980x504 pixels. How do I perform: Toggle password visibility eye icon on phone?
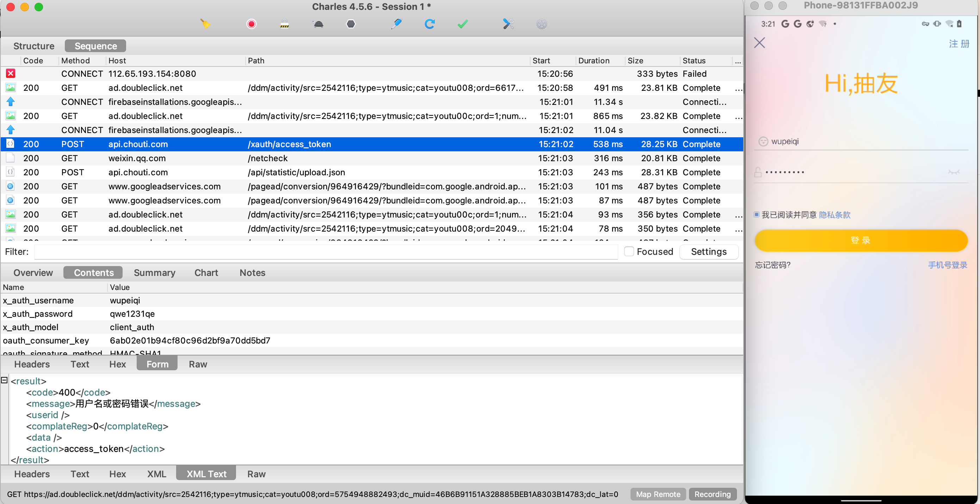954,172
